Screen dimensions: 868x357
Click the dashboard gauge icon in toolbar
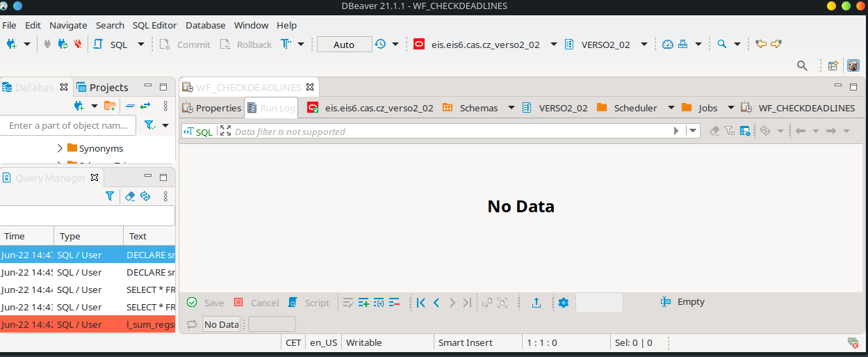point(668,44)
